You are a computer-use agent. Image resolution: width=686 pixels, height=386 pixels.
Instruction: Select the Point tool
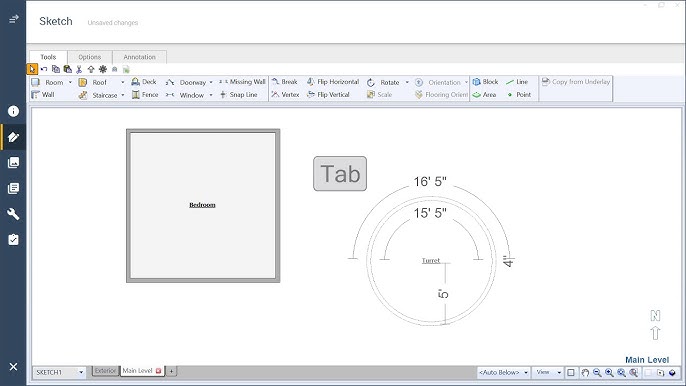tap(519, 95)
